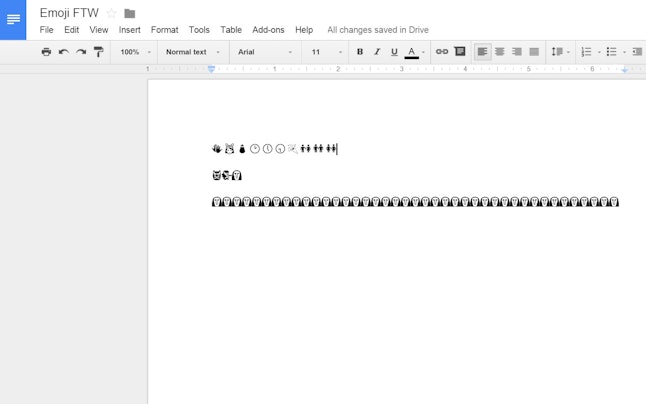Image resolution: width=646 pixels, height=404 pixels.
Task: Apply a numbered list
Action: tap(586, 52)
